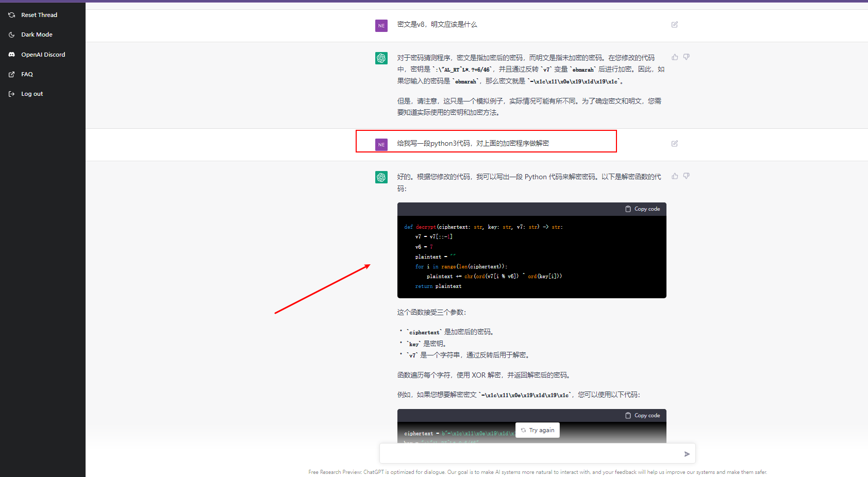868x477 pixels.
Task: Log out of the account
Action: click(x=31, y=94)
